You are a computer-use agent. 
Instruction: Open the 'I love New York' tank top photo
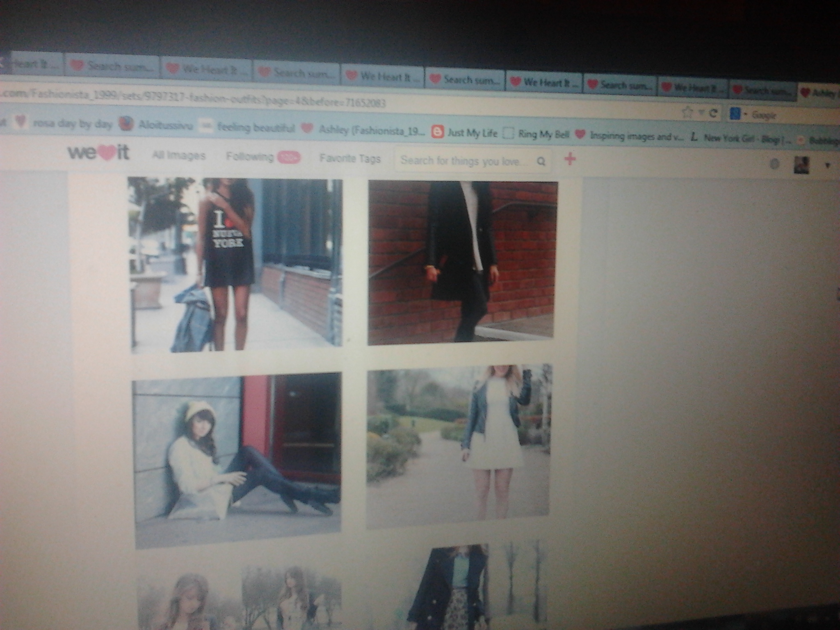pyautogui.click(x=236, y=265)
